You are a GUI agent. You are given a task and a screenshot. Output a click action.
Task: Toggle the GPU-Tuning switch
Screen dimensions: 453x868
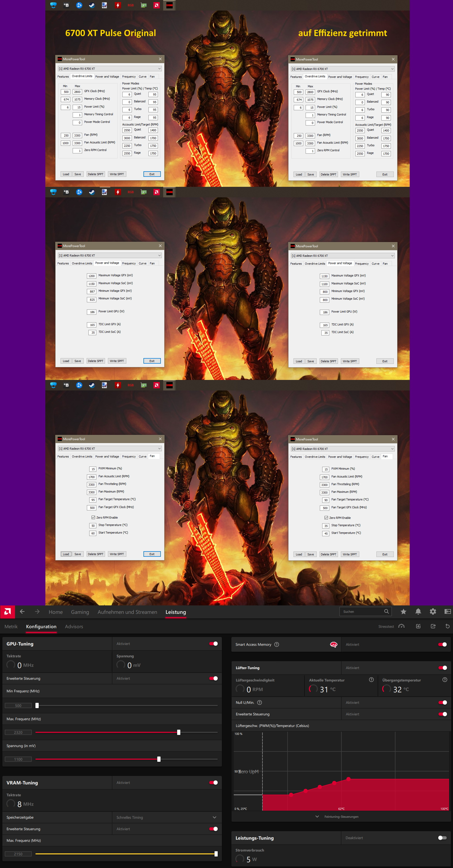pos(213,644)
